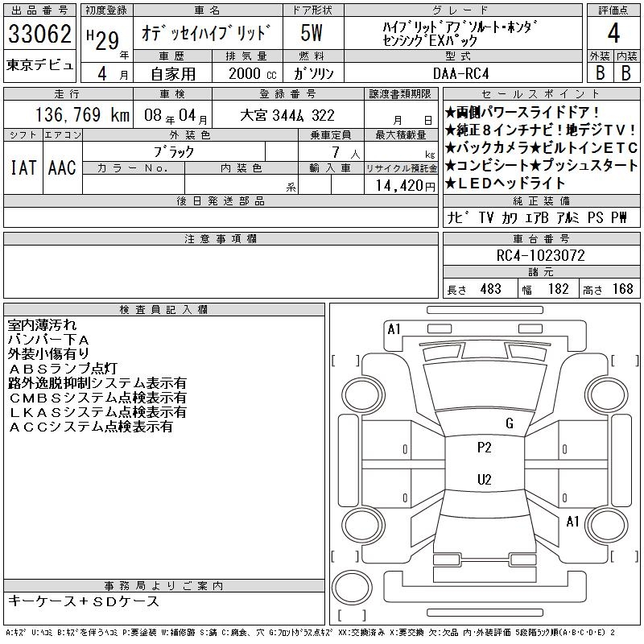Click the "後日発送部品" section header
Viewport: 644px width, 644px height.
pyautogui.click(x=221, y=200)
